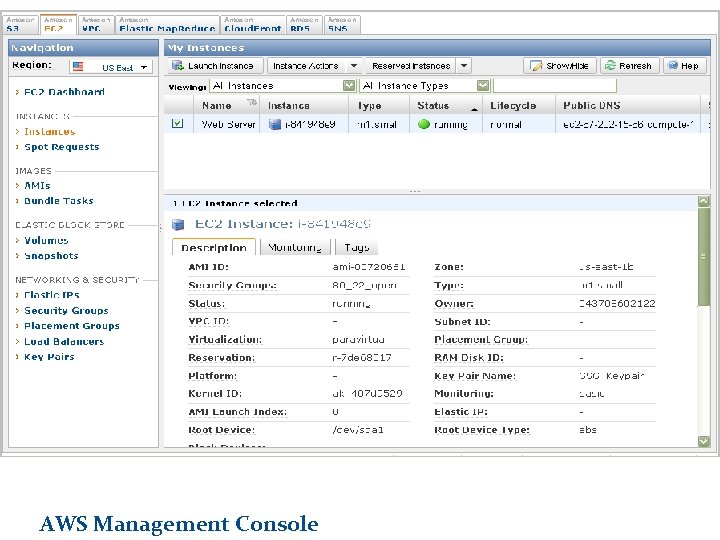Image resolution: width=720 pixels, height=540 pixels.
Task: Click the EC2 instance server icon in details header
Action: [178, 225]
